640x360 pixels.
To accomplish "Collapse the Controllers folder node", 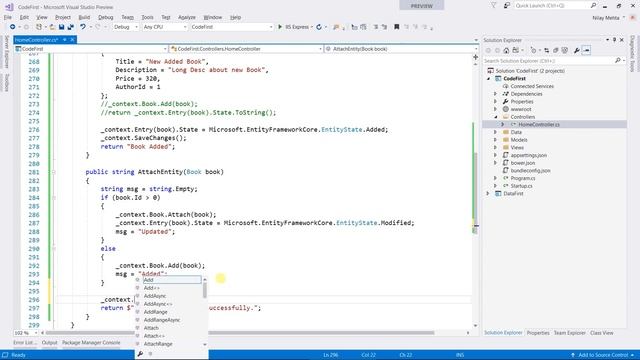I will (496, 117).
